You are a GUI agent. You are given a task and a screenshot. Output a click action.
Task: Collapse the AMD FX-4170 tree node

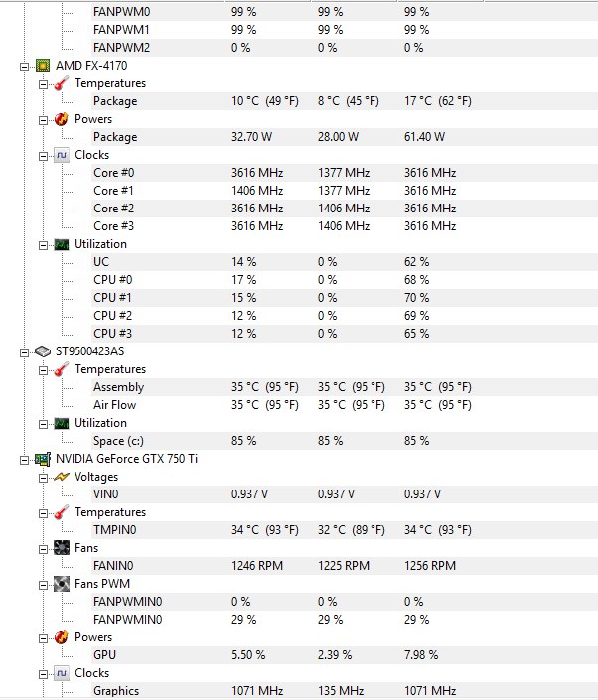tap(25, 66)
